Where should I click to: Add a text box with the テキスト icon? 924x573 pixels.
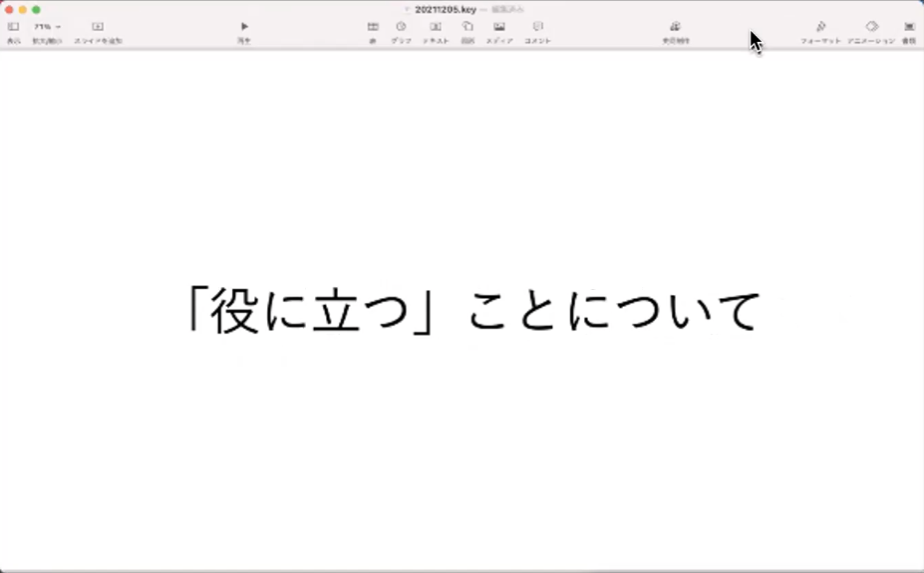click(x=436, y=33)
